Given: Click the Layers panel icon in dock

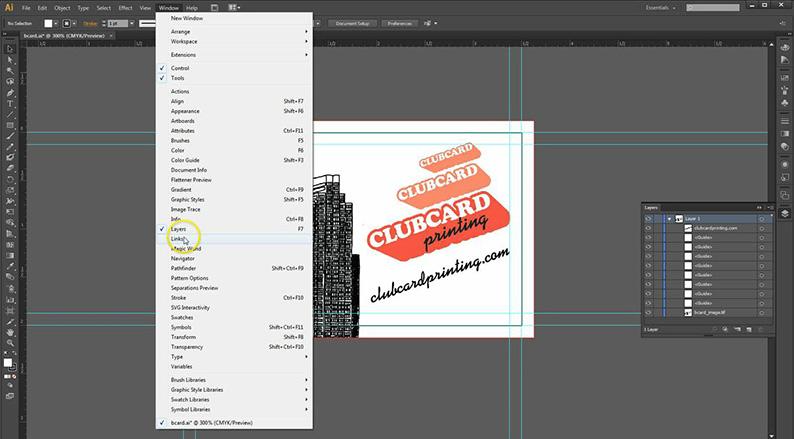Looking at the screenshot, I should [784, 213].
